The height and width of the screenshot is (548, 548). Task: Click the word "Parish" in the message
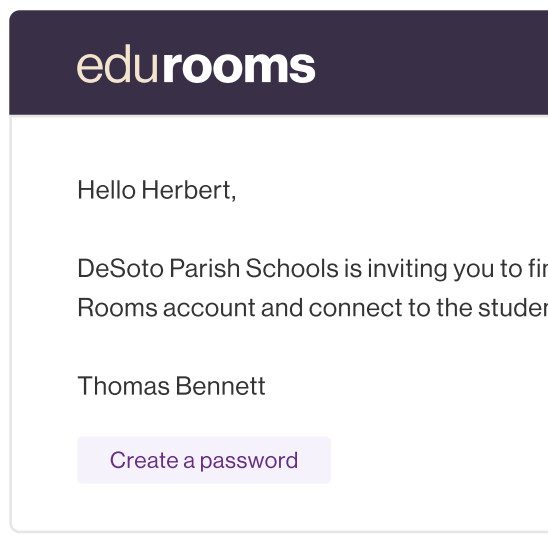pyautogui.click(x=204, y=268)
